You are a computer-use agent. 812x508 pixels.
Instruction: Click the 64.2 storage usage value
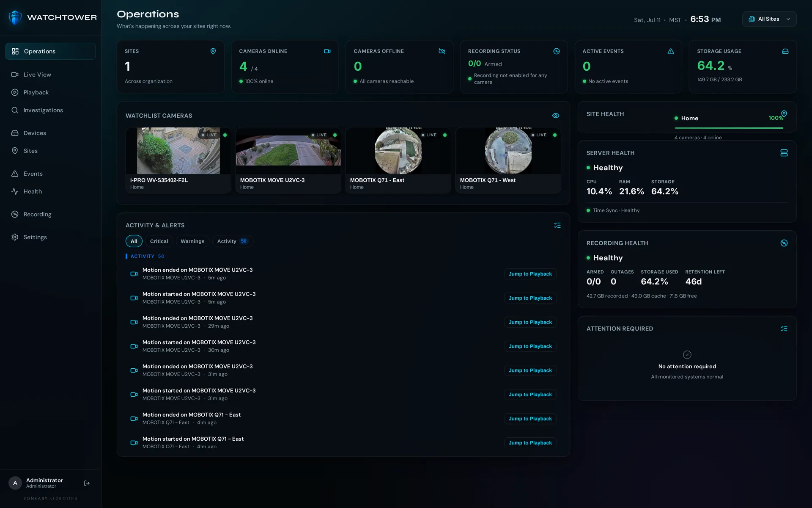(711, 66)
